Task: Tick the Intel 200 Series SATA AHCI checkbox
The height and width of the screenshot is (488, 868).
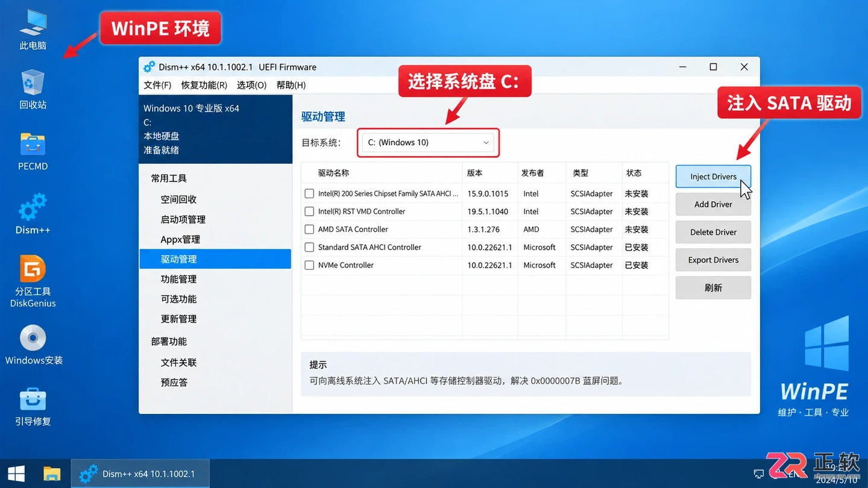Action: pos(309,194)
